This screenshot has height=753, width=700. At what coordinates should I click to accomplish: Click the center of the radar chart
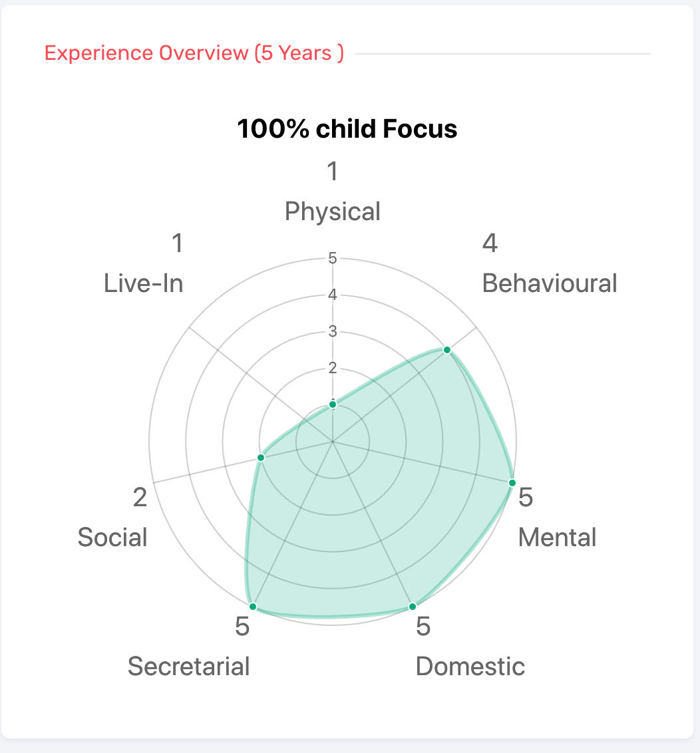pyautogui.click(x=333, y=441)
